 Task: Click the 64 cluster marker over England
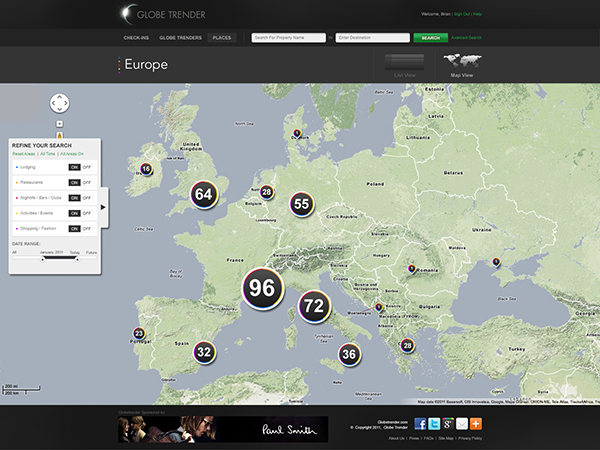point(204,194)
